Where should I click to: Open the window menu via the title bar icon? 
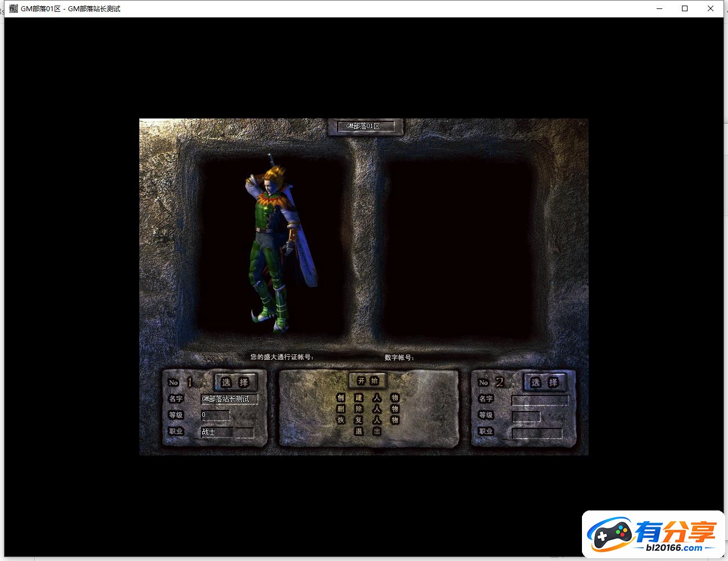[x=13, y=8]
